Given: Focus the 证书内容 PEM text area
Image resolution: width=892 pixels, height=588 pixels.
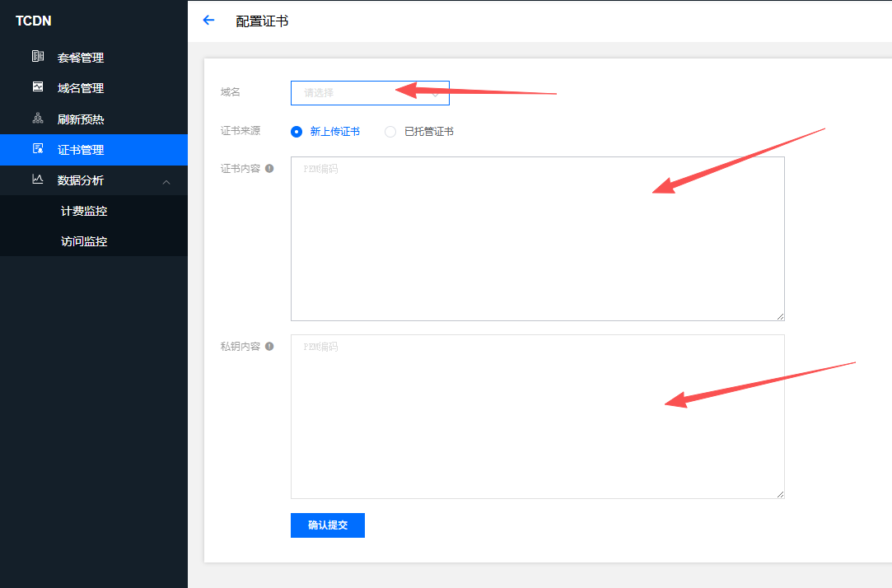Looking at the screenshot, I should (x=537, y=239).
